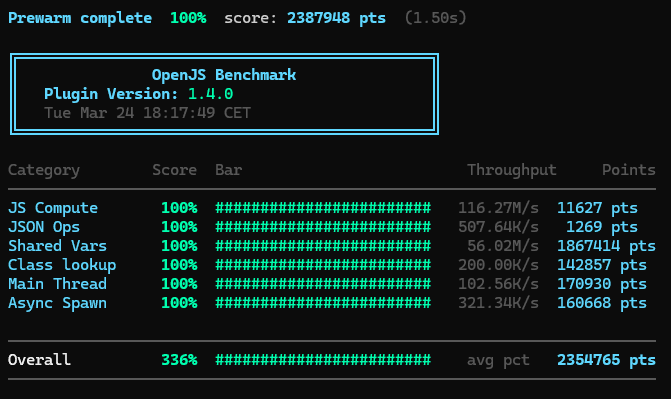
Task: Click throughput value 116.27M/s
Action: point(498,208)
